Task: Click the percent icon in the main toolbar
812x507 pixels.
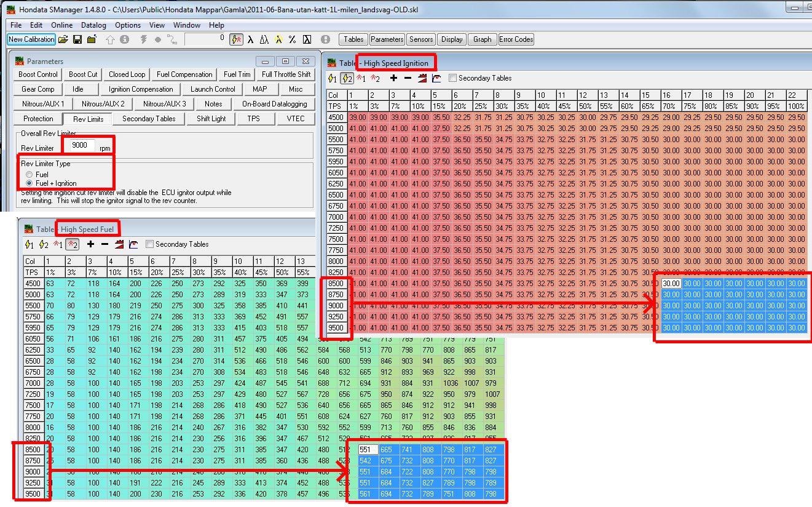Action: pyautogui.click(x=292, y=39)
